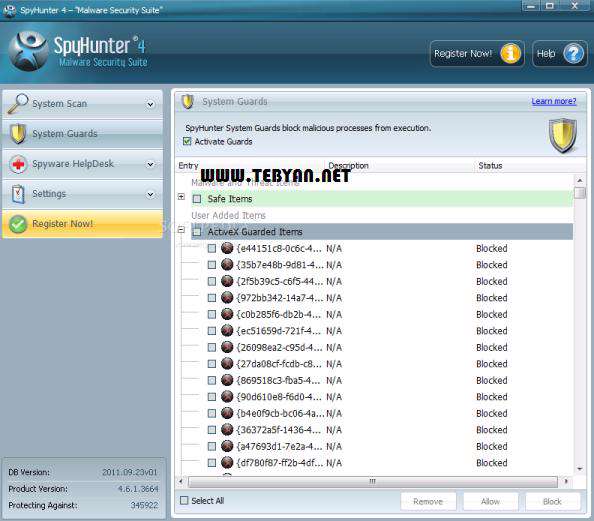Click the blocked icon for {e44151c8-0c6c-4...
This screenshot has height=521, width=594.
point(227,248)
